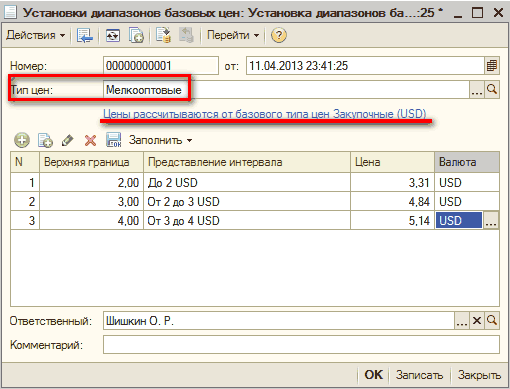Click the Записать button
This screenshot has height=389, width=510.
point(419,375)
